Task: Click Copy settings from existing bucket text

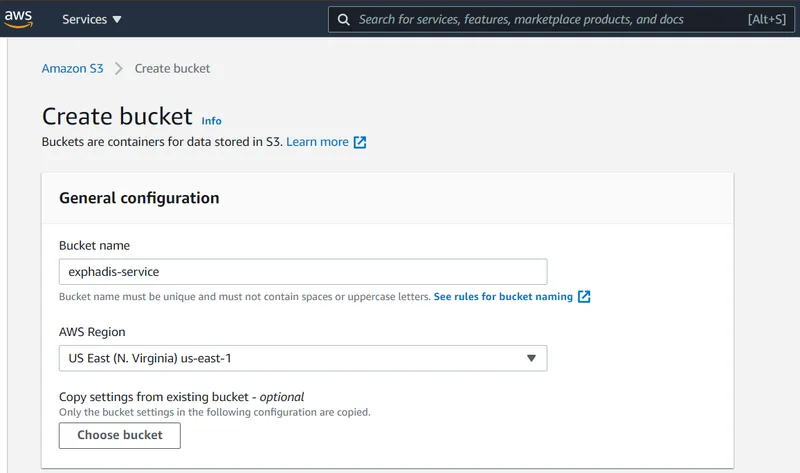Action: (x=182, y=397)
